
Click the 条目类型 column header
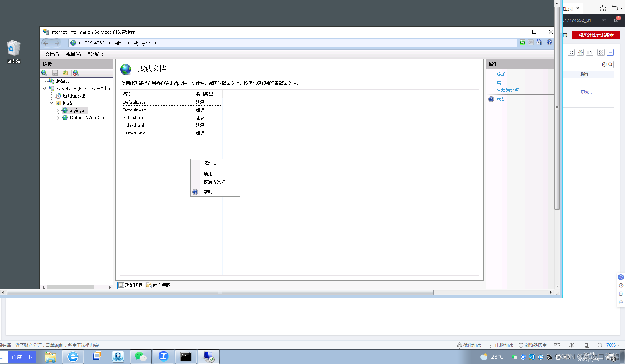point(208,94)
